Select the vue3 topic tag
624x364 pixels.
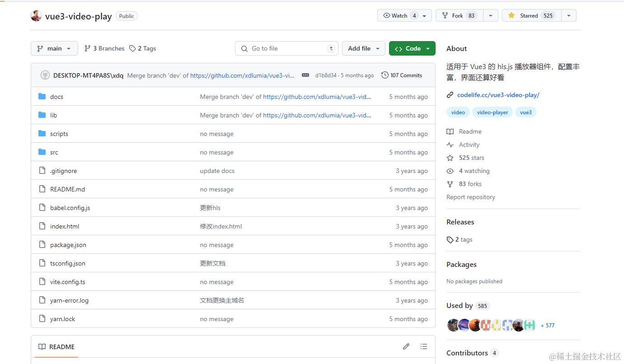point(526,112)
